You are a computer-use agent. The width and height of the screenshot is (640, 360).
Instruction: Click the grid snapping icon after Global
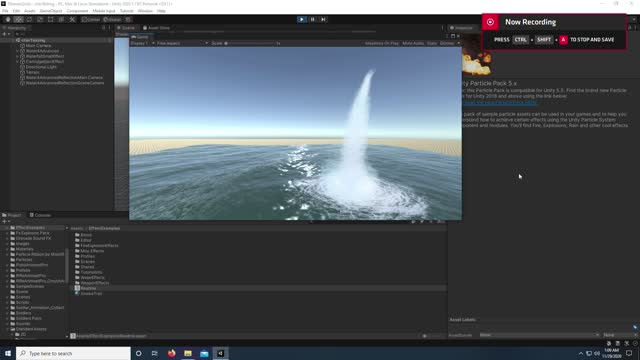coord(128,19)
